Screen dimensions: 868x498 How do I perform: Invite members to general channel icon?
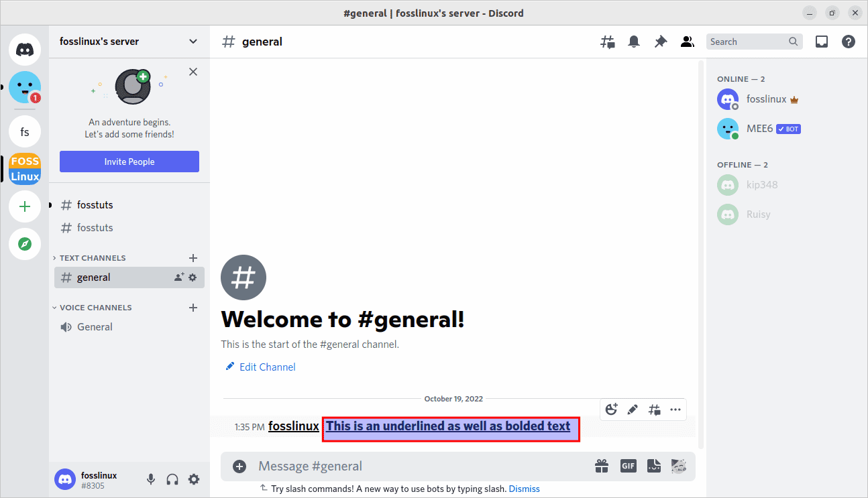tap(179, 277)
